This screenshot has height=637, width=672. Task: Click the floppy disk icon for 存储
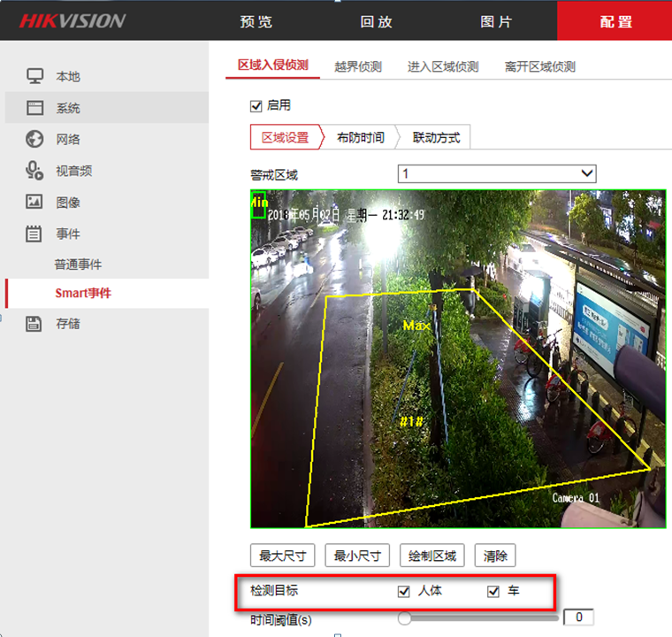(34, 323)
